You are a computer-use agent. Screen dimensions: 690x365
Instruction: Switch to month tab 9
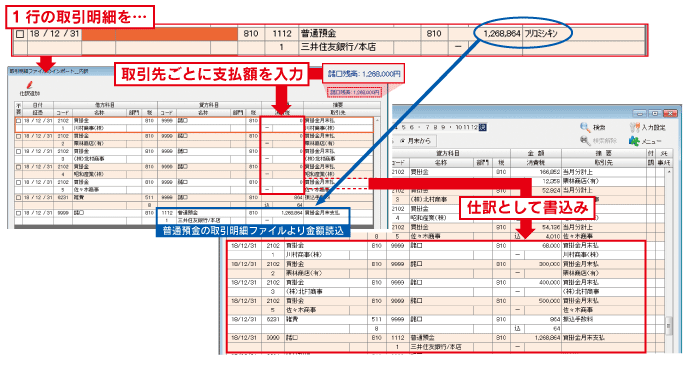point(443,127)
